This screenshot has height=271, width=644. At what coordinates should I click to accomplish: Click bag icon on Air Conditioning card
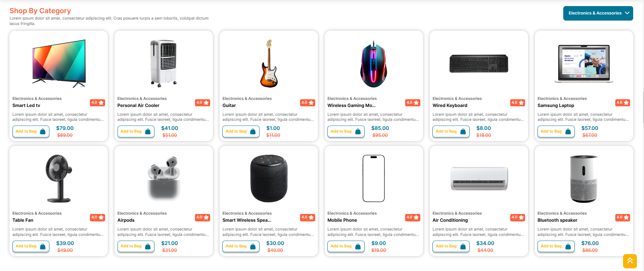tap(463, 247)
